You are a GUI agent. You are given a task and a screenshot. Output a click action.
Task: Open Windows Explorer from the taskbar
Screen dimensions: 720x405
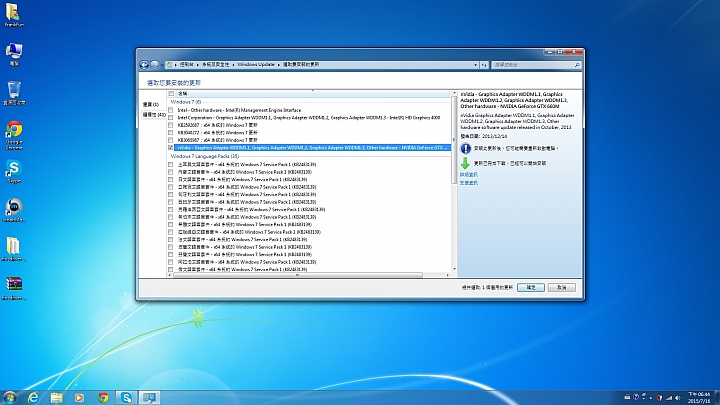[56, 397]
